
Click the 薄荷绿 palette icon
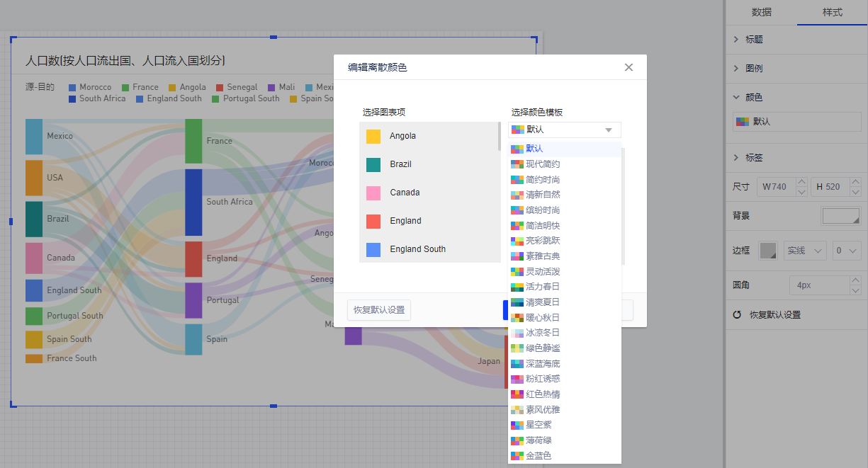pos(517,440)
